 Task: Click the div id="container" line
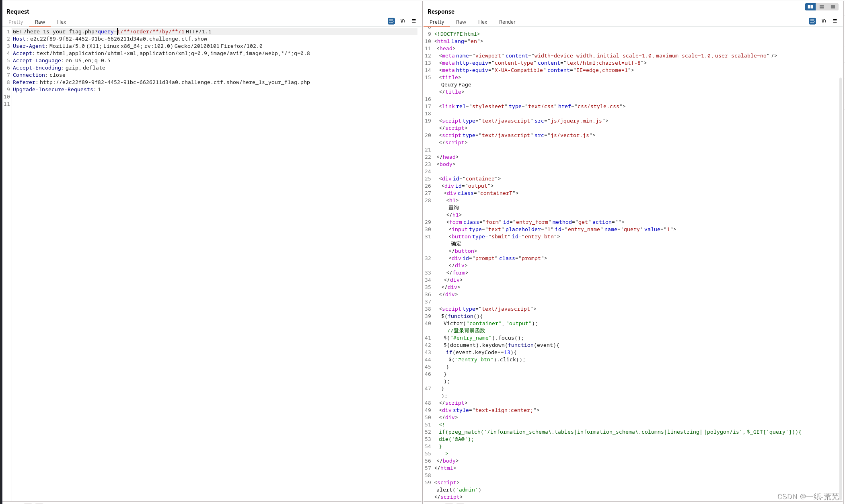pyautogui.click(x=470, y=179)
